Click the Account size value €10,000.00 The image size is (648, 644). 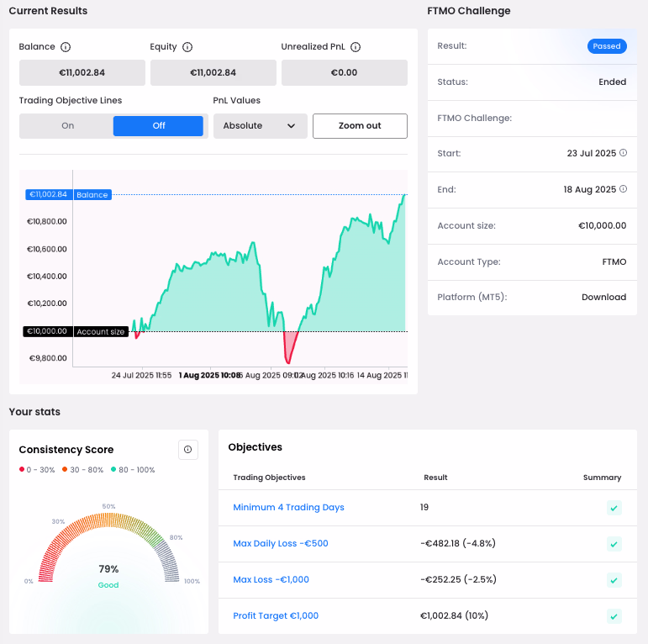click(x=602, y=225)
